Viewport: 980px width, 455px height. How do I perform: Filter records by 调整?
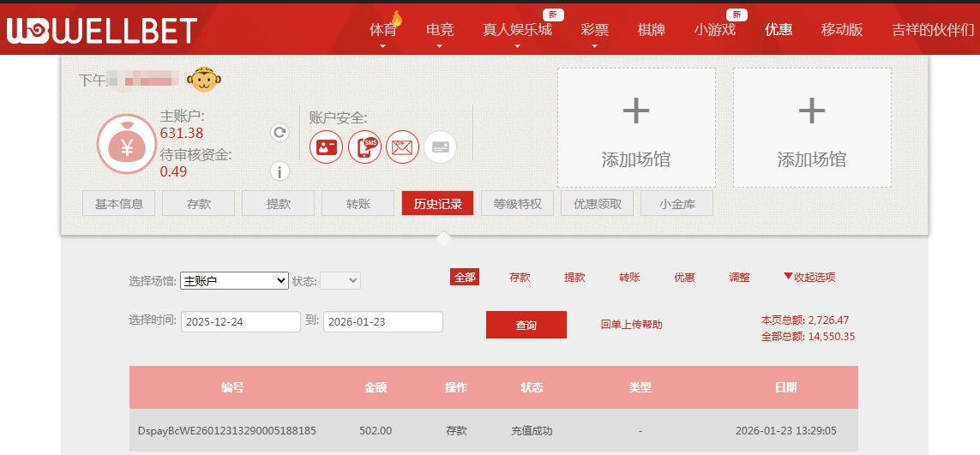point(739,278)
